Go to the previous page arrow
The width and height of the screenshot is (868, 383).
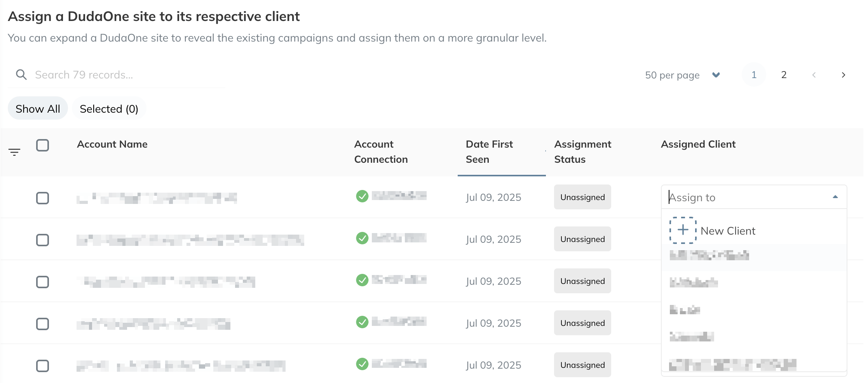(x=814, y=75)
